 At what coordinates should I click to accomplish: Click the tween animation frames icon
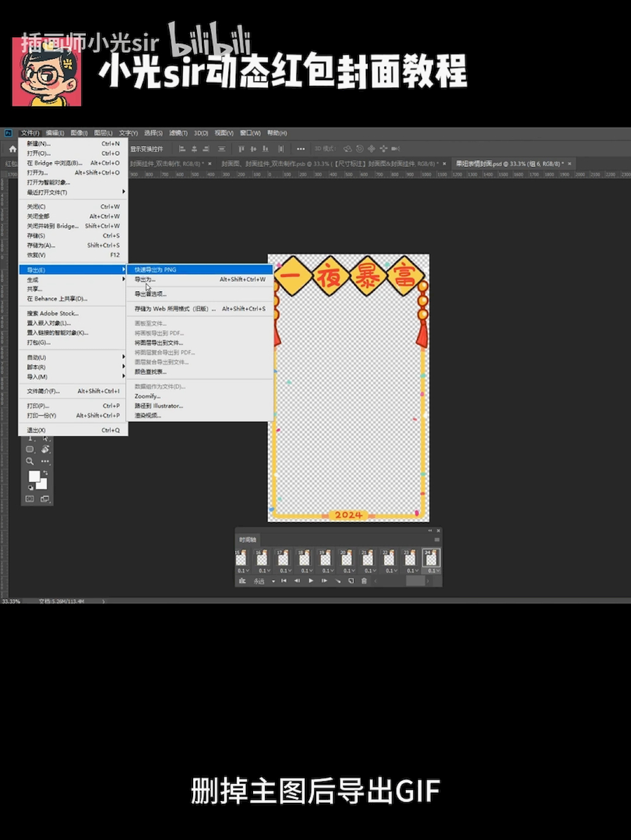coord(338,581)
